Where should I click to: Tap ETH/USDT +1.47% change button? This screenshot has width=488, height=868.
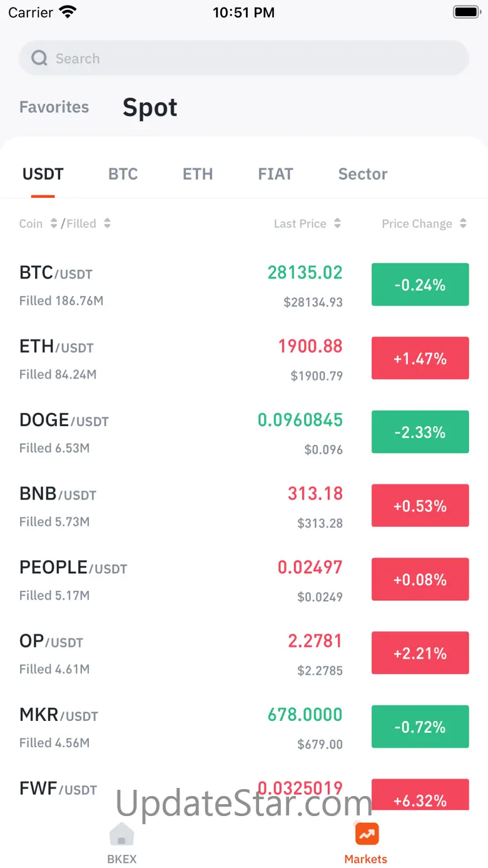[x=420, y=358]
